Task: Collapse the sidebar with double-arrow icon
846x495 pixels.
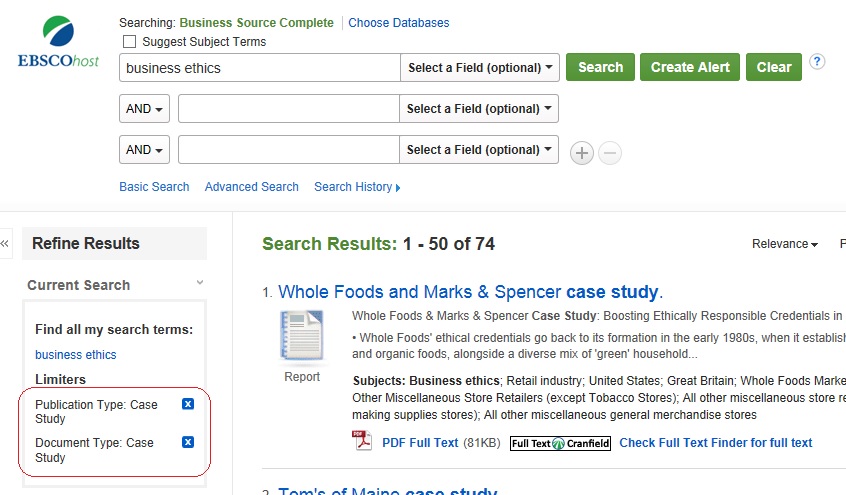Action: [5, 243]
